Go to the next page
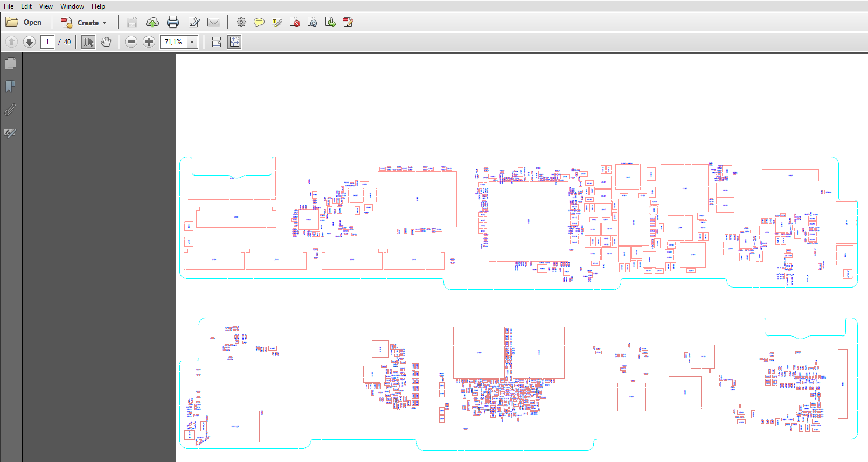868x462 pixels. click(x=29, y=42)
